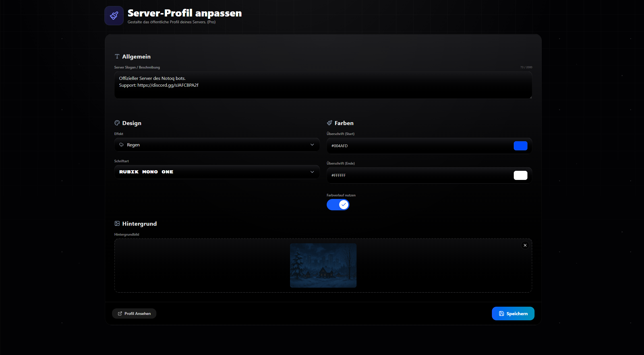The height and width of the screenshot is (355, 644).
Task: Click the save disk icon in the Speichern button
Action: (x=501, y=314)
